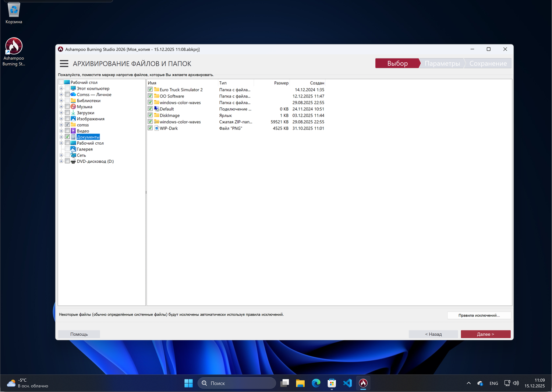Switch to the Выбор step tab
552x392 pixels.
click(397, 63)
